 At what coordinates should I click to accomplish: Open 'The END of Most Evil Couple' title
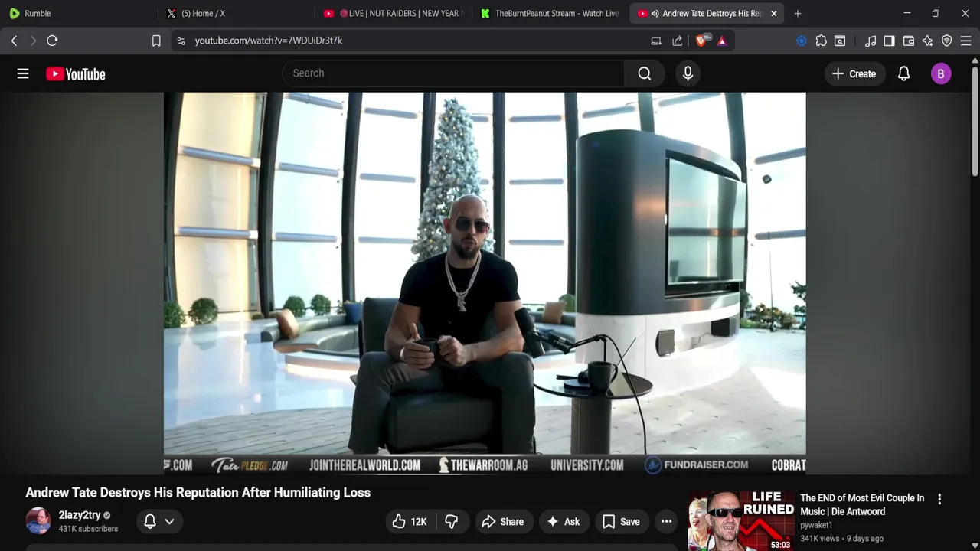[862, 504]
